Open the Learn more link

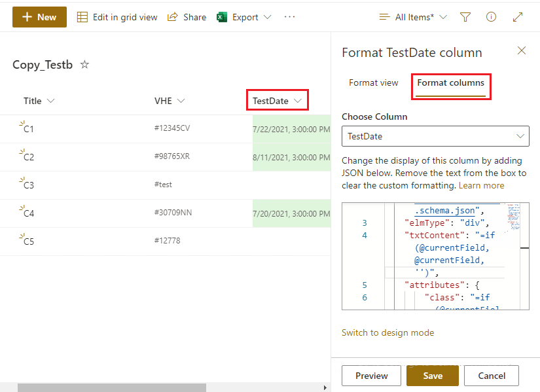point(483,185)
